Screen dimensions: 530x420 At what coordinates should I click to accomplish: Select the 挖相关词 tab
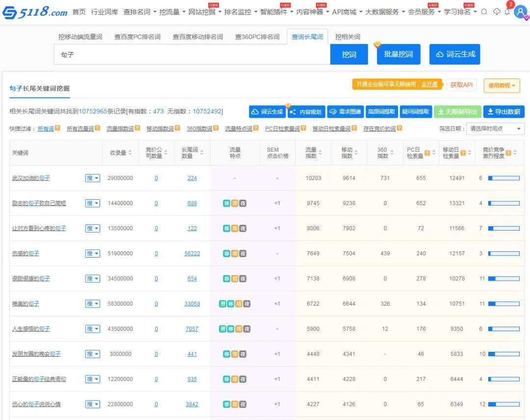coord(347,37)
